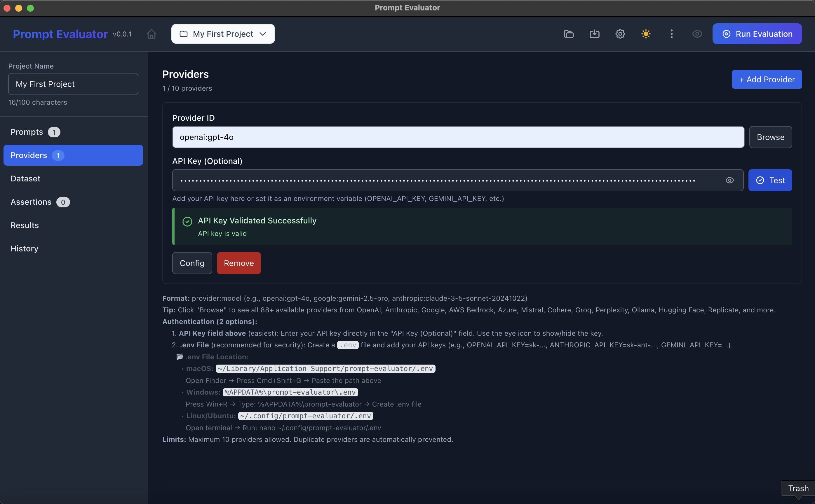Expand the My First Project dropdown
Screen dimensions: 815x504
tap(263, 34)
